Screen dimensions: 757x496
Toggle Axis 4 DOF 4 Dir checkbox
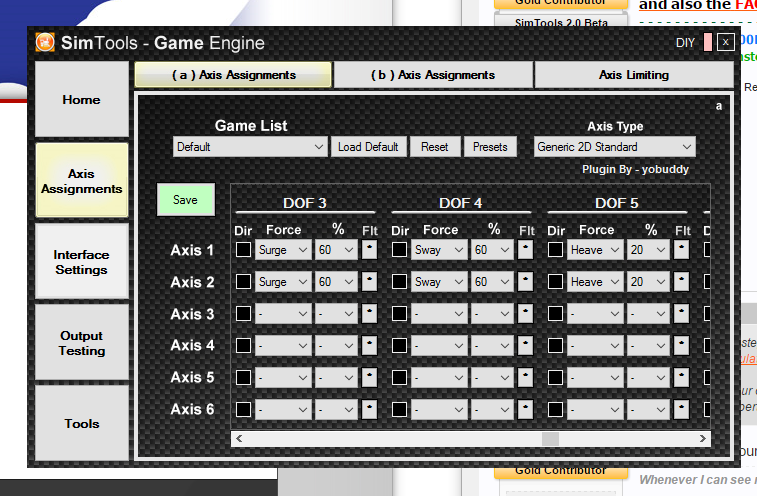coord(399,345)
